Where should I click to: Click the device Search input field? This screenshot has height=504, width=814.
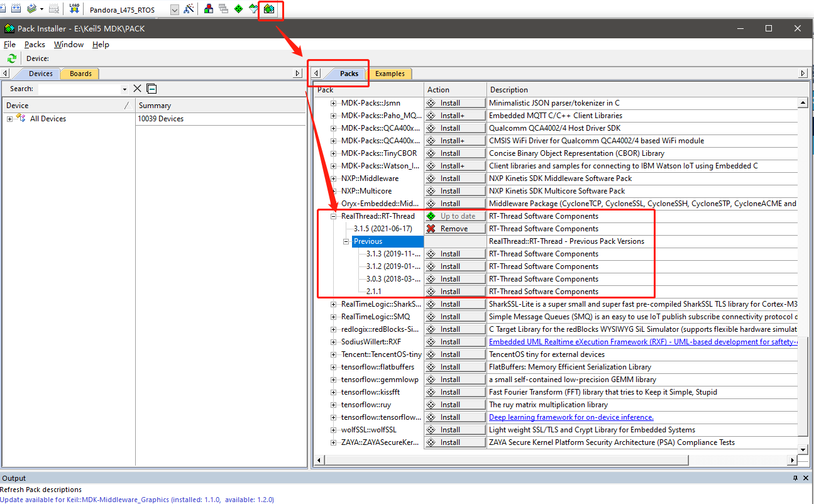click(x=79, y=89)
